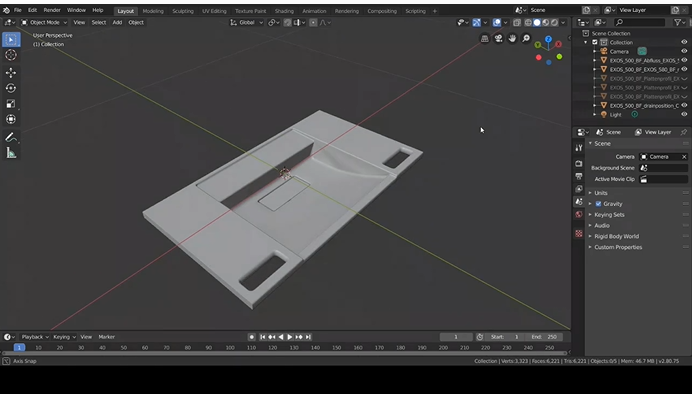Play the animation forward
692x394 pixels.
pyautogui.click(x=290, y=337)
